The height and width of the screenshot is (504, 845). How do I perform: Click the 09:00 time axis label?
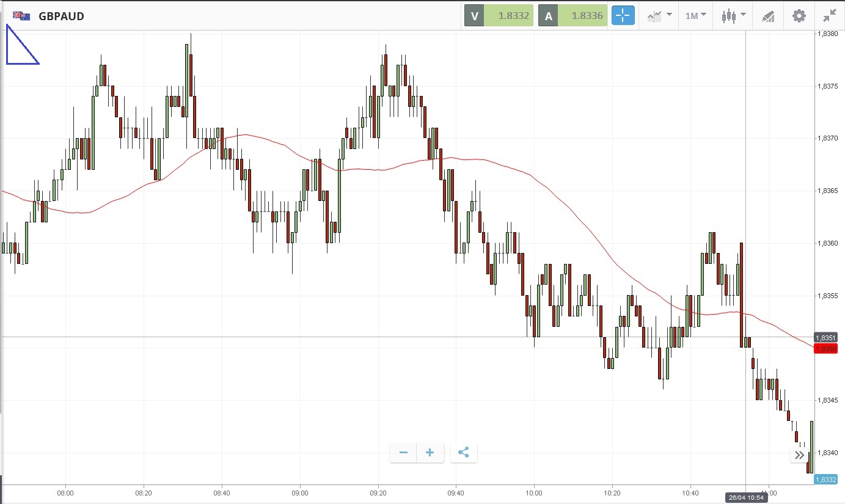point(300,492)
